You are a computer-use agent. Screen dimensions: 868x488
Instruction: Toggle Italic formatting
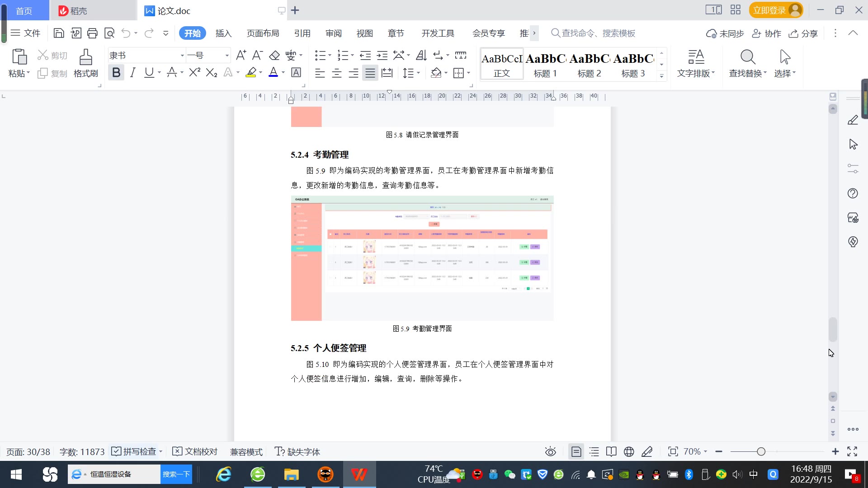(x=132, y=72)
